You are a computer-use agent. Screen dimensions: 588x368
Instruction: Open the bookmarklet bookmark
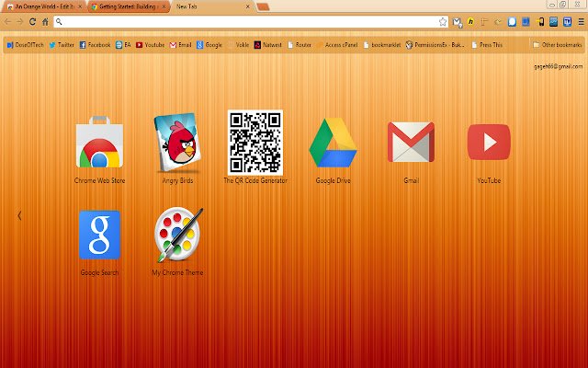[x=382, y=45]
